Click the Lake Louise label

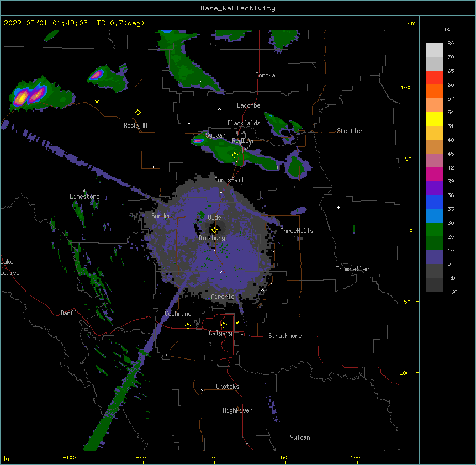[x=10, y=267]
